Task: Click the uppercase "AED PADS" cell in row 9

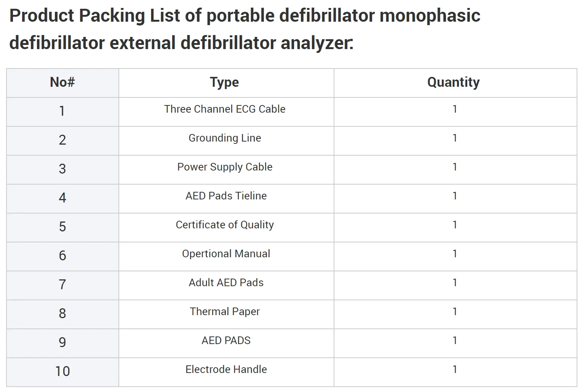Action: pos(226,341)
